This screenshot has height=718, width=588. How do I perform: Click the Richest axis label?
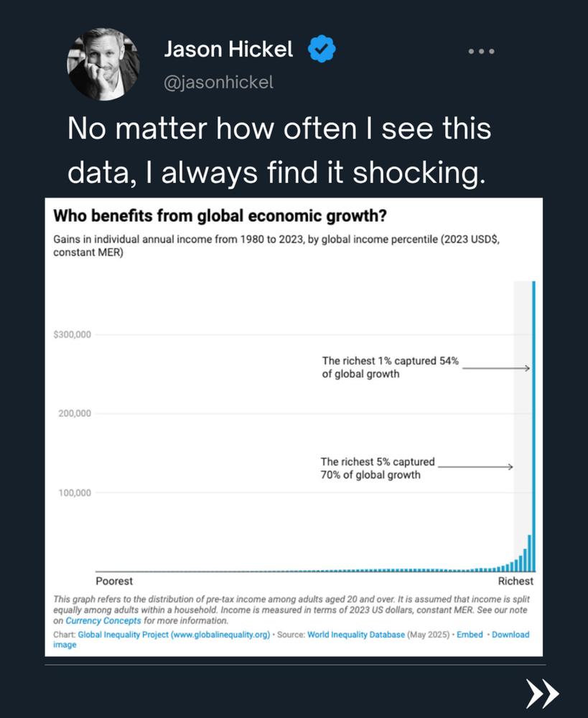(515, 581)
